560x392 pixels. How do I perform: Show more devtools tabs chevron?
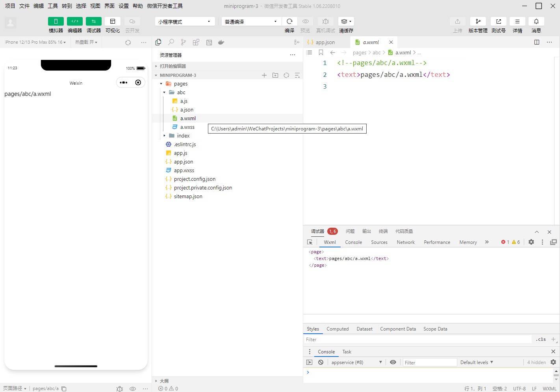click(487, 242)
